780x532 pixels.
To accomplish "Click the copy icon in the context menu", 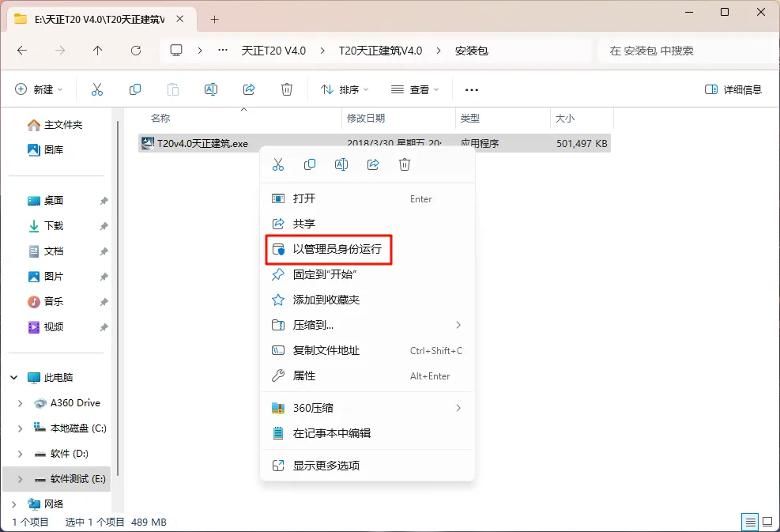I will click(310, 164).
